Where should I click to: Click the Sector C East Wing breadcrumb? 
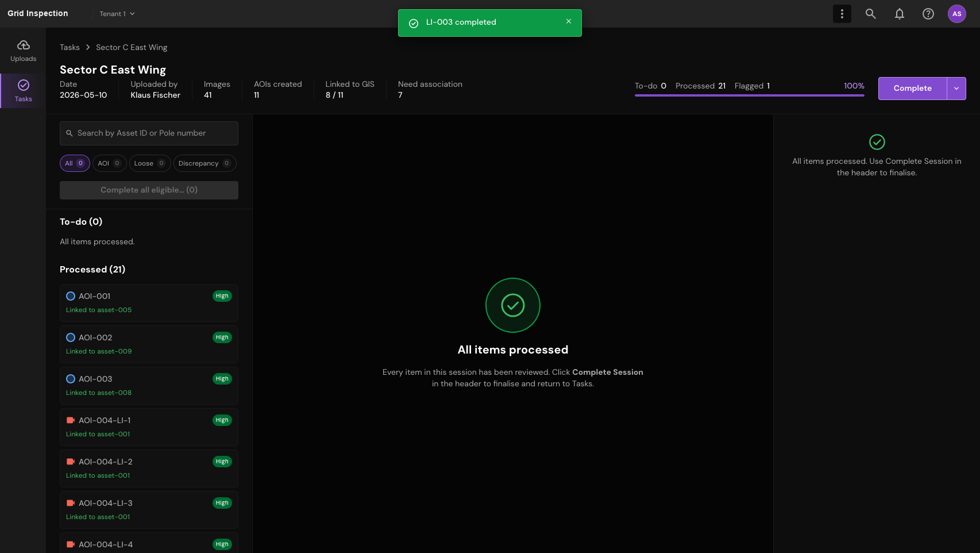(132, 47)
